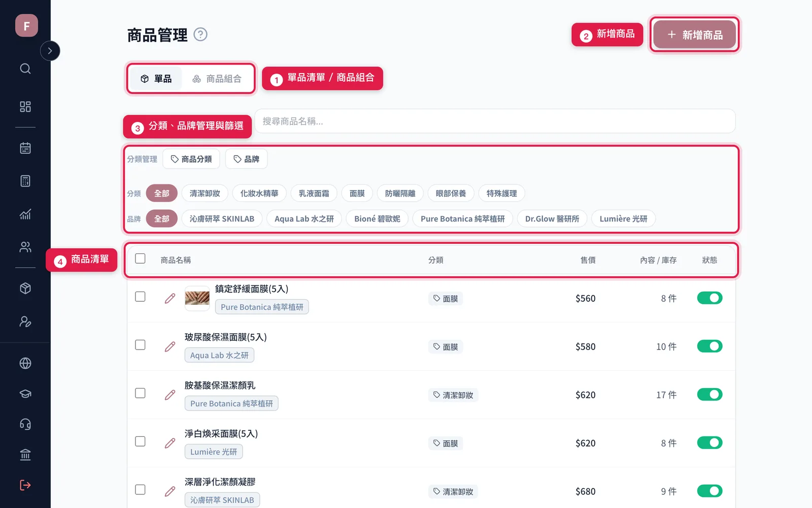Toggle status switch for 鎮定舒緩面膜(5入)
The width and height of the screenshot is (812, 508).
(x=709, y=298)
